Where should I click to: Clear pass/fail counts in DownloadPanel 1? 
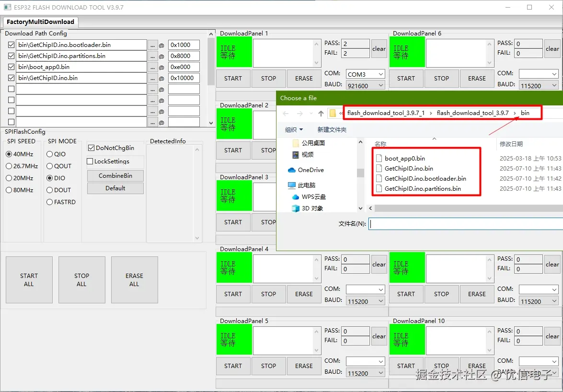(379, 49)
